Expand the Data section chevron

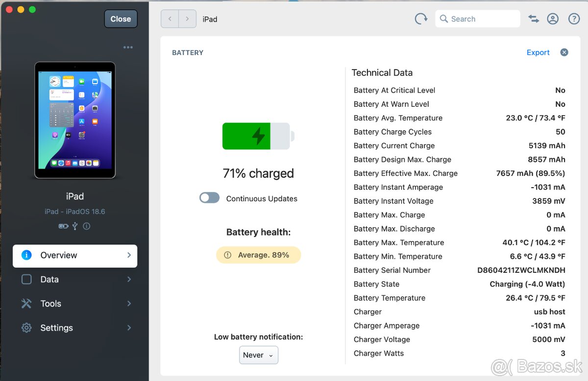129,279
